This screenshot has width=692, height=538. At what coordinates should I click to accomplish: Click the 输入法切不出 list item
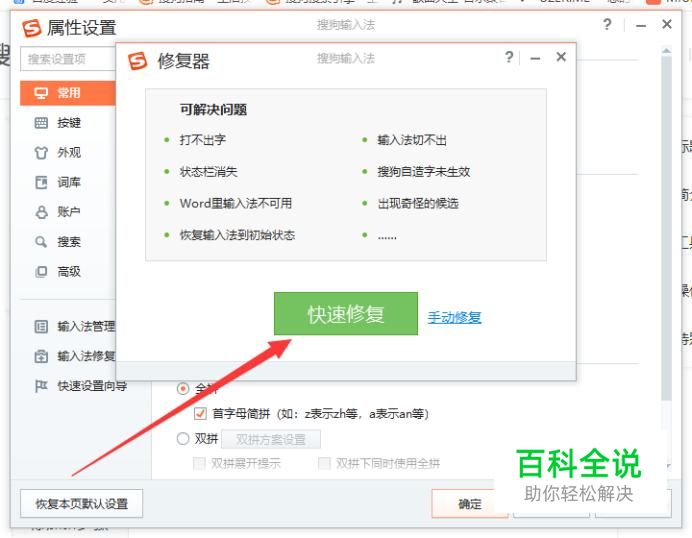[412, 140]
